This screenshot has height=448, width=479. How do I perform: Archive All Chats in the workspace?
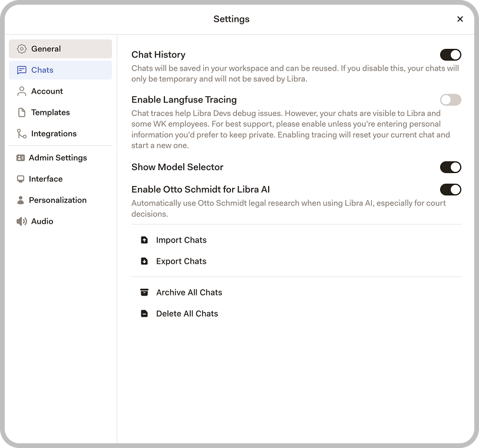(189, 292)
